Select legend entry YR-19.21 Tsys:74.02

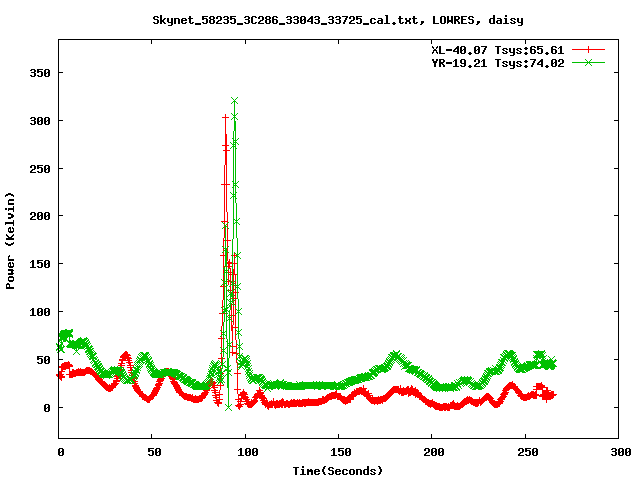point(498,63)
